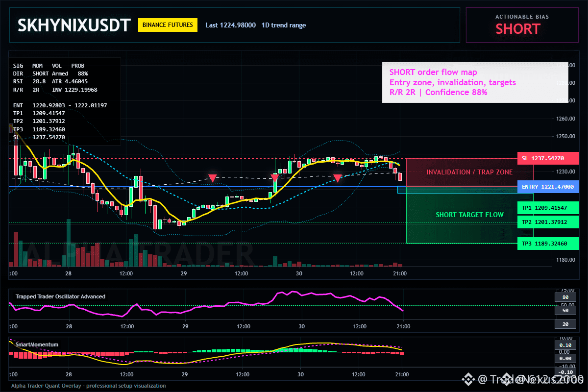Click the Last 1224.98000 price text
588x392 pixels.
click(230, 25)
